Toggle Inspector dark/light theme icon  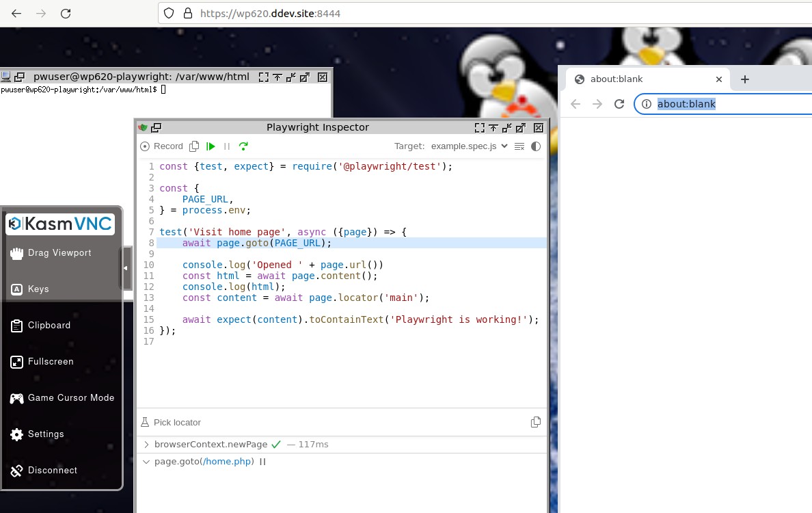click(x=536, y=146)
